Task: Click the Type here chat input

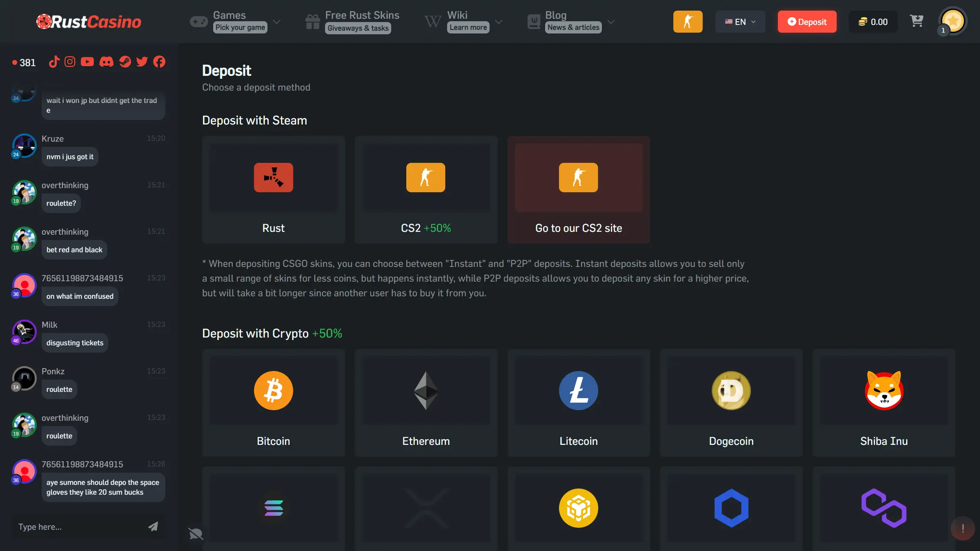Action: click(x=80, y=527)
